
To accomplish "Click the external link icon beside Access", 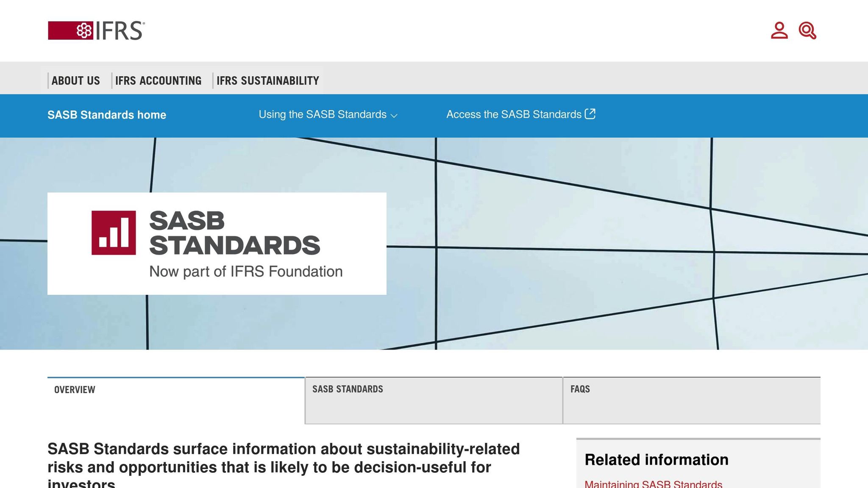I will tap(590, 114).
